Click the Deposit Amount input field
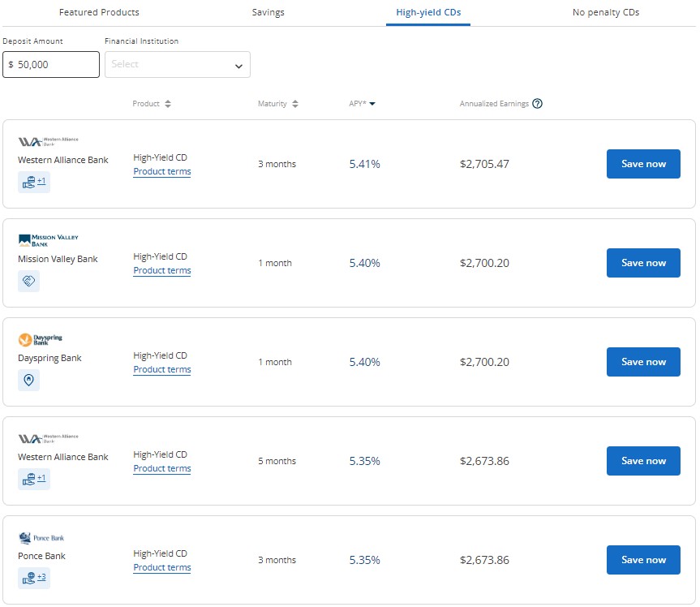700x607 pixels. point(51,65)
